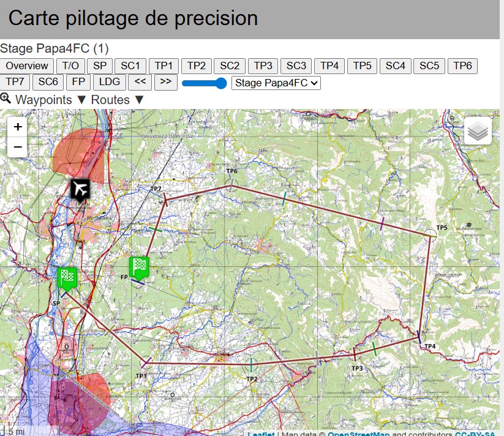The image size is (504, 436).
Task: Click the airplane airport marker on map
Action: (80, 189)
